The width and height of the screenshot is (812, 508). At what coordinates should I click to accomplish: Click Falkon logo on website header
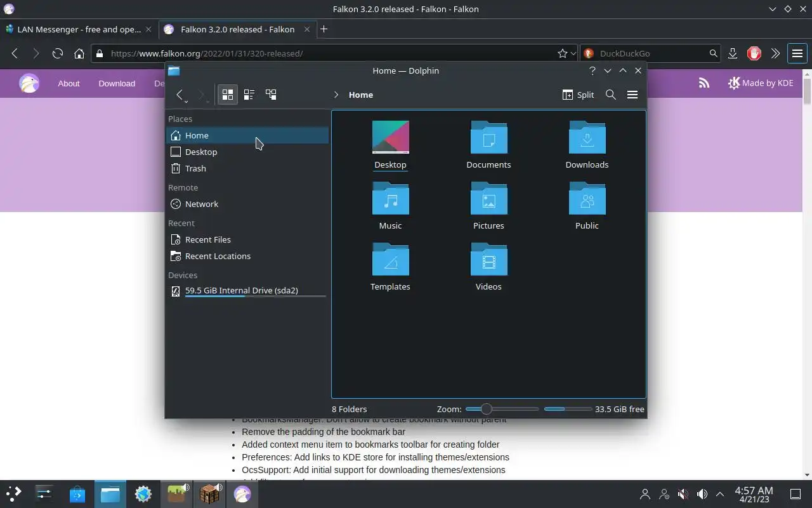[x=29, y=83]
